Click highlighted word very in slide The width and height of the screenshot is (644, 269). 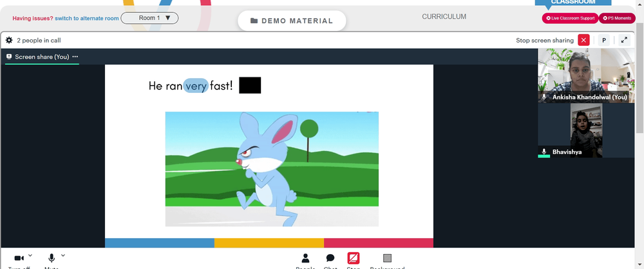click(x=196, y=86)
